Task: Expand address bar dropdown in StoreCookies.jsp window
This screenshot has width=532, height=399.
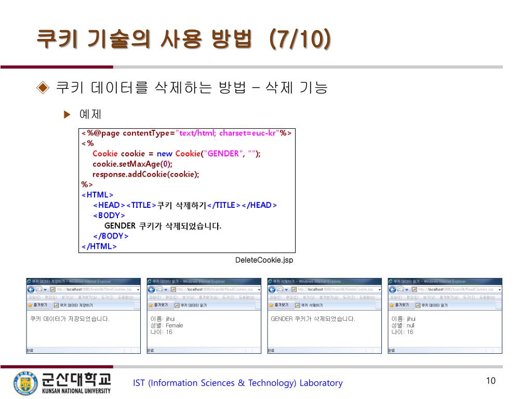Action: [138, 290]
